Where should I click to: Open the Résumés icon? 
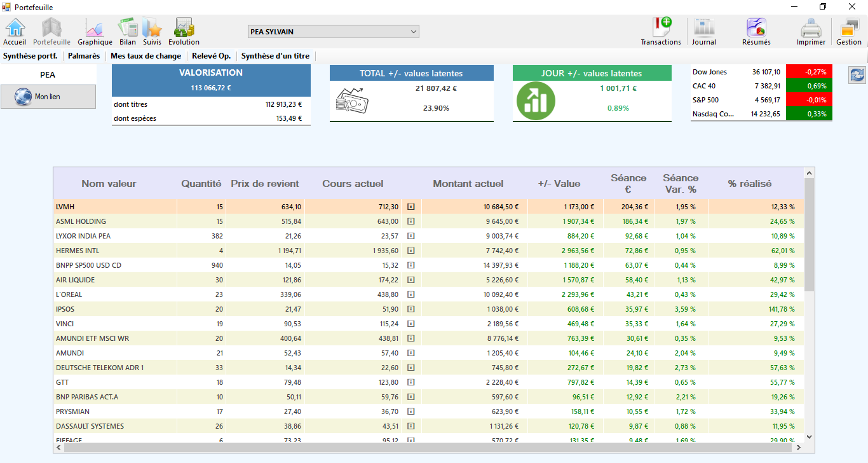click(756, 31)
